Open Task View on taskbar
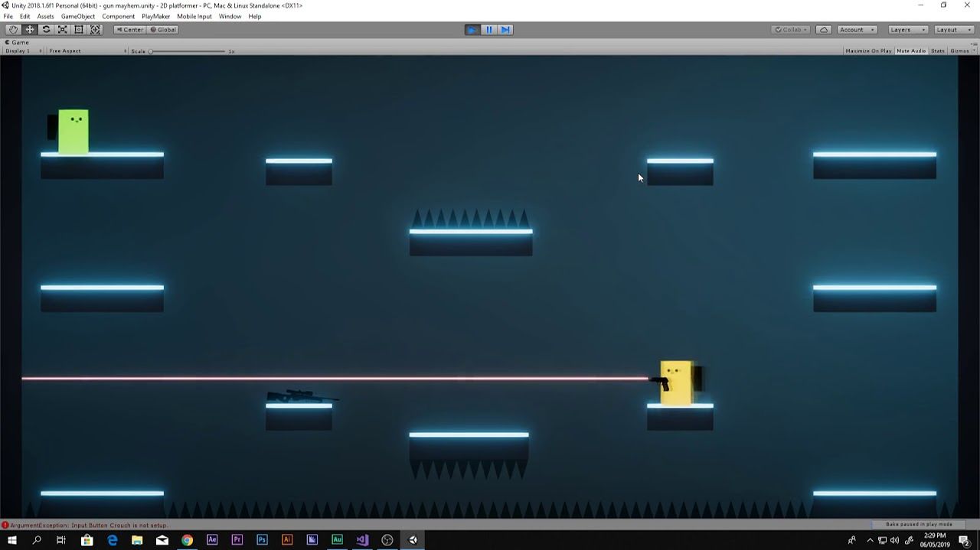This screenshot has height=550, width=980. coord(61,540)
